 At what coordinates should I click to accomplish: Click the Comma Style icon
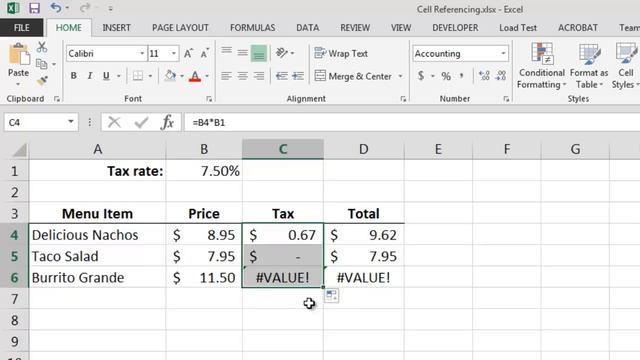click(462, 76)
